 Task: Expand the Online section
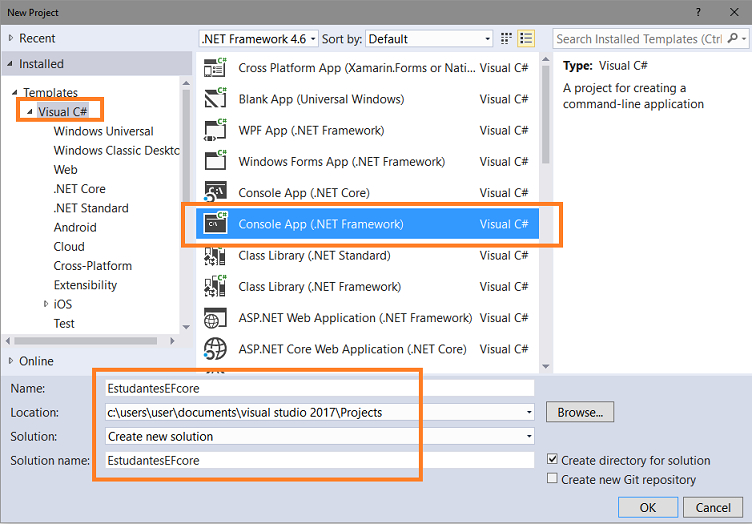[11, 361]
